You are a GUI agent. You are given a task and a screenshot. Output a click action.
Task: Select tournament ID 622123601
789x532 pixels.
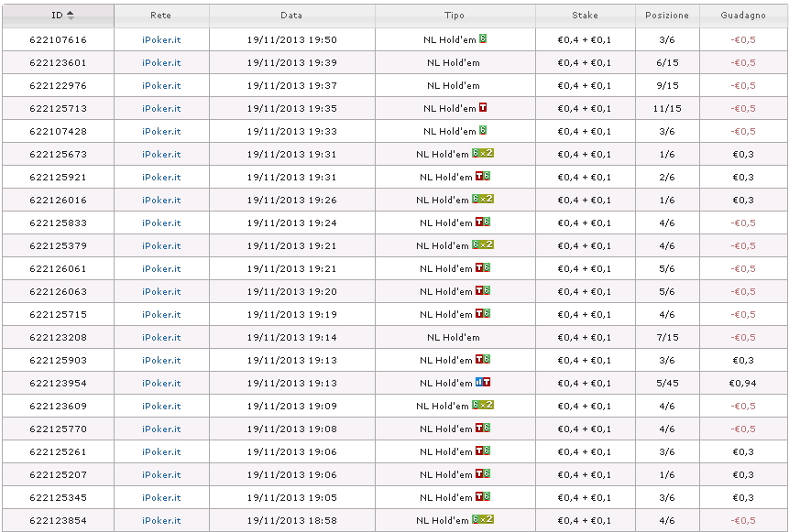[x=59, y=63]
